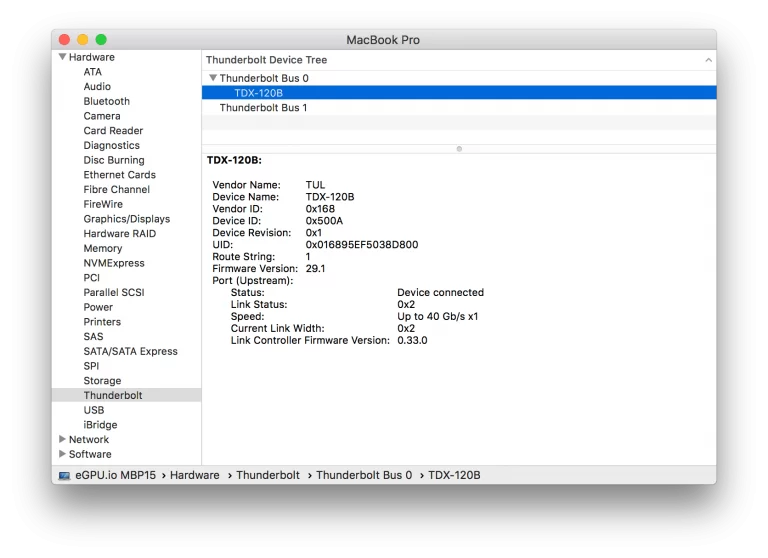Select ATA in the sidebar
This screenshot has height=558, width=768.
pyautogui.click(x=93, y=72)
